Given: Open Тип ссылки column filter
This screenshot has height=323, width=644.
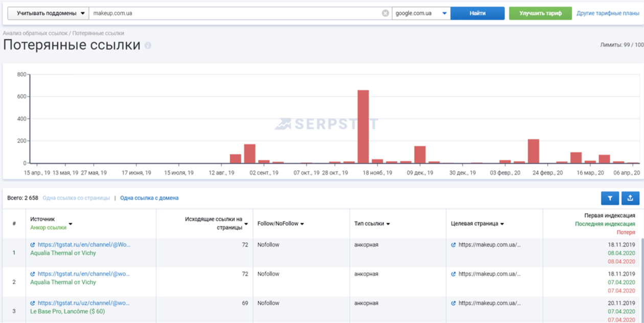Looking at the screenshot, I should tap(388, 224).
